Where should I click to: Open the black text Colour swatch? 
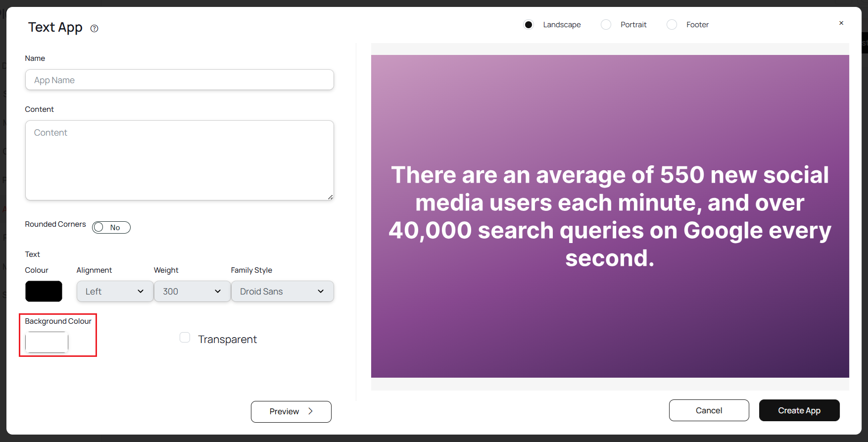tap(44, 292)
